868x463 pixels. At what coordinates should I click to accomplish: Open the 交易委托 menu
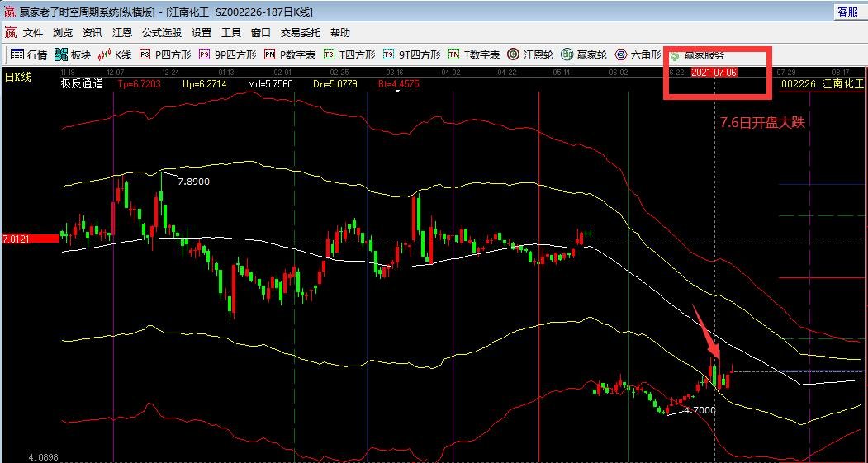click(x=300, y=33)
